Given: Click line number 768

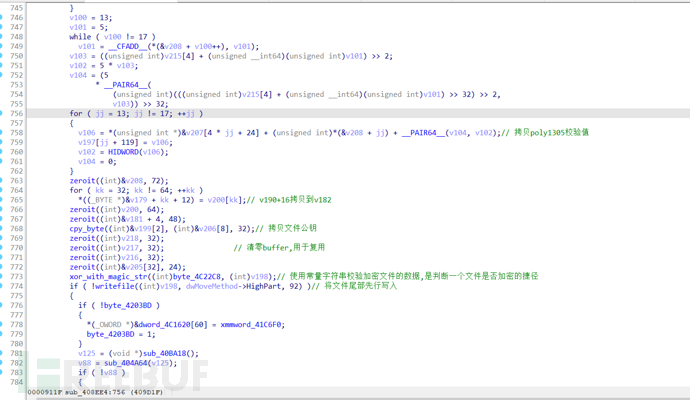Looking at the screenshot, I should (16, 228).
